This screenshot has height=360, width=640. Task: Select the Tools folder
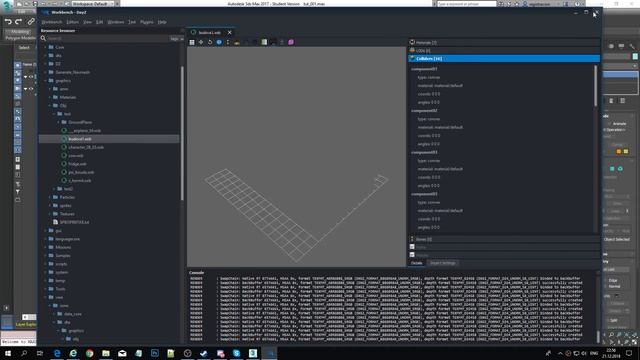pyautogui.click(x=60, y=289)
